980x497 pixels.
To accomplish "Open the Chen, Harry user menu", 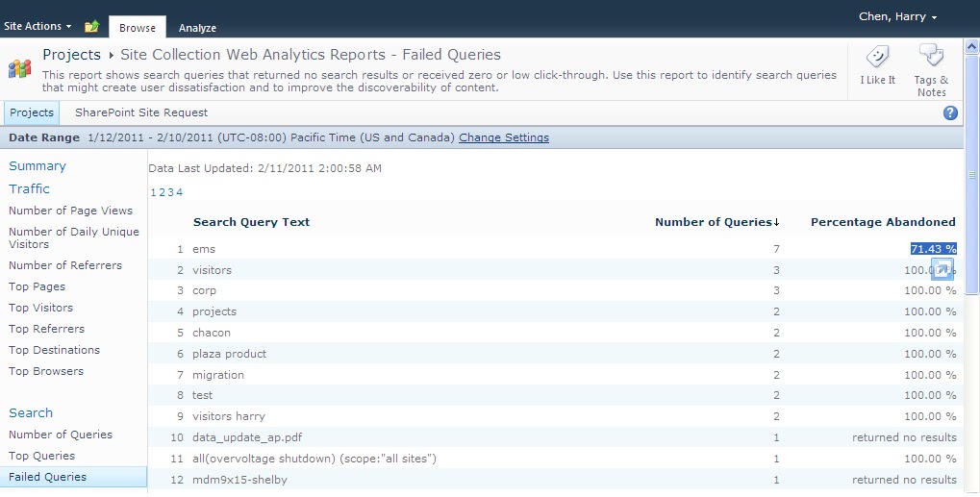I will point(897,17).
